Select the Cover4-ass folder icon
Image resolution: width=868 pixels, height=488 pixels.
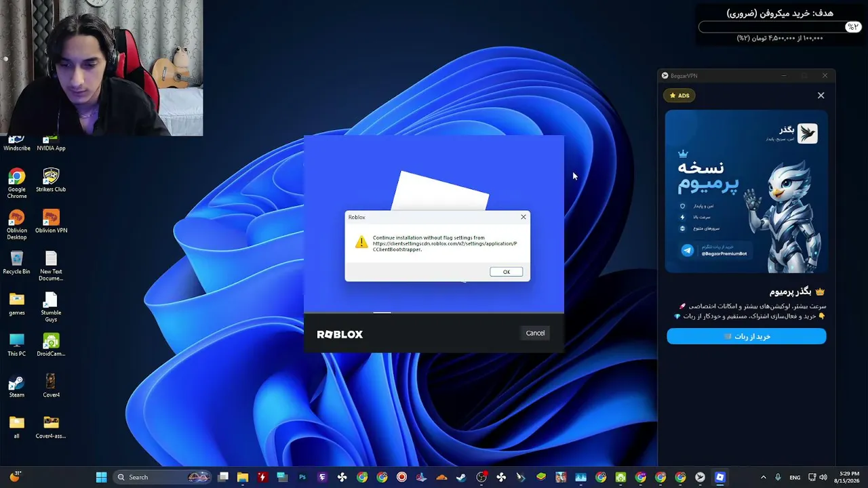point(51,428)
